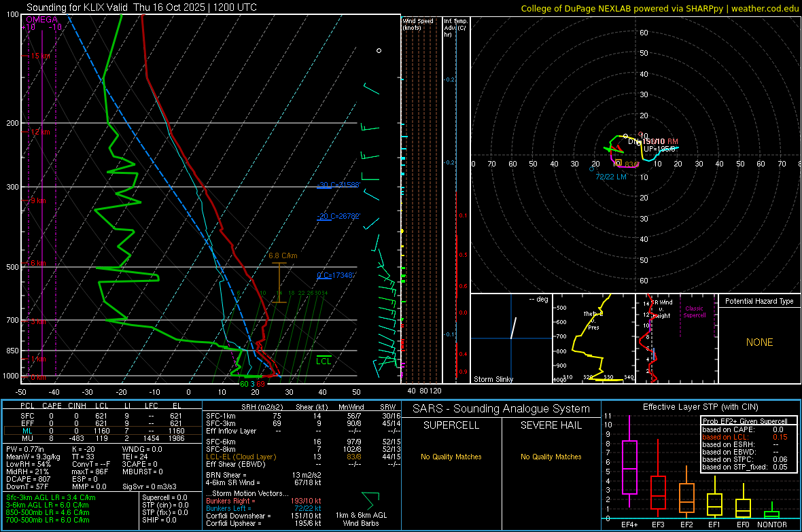Click the 'Potential Hazard Type' header
Image resolution: width=802 pixels, height=532 pixels.
(x=759, y=301)
